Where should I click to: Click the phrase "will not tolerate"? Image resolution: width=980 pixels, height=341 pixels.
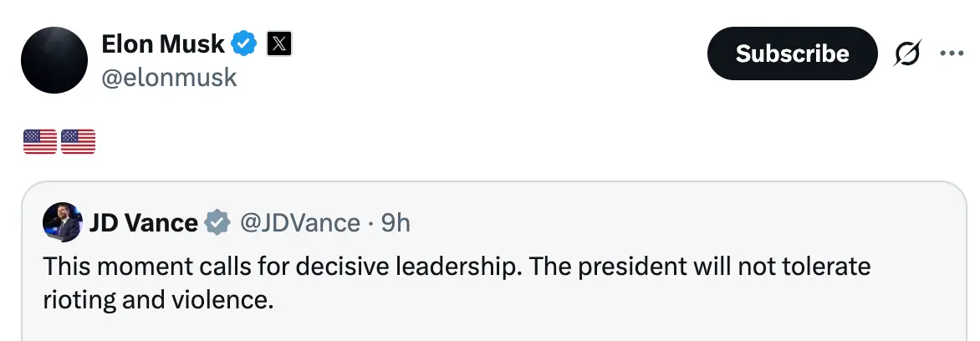click(794, 267)
